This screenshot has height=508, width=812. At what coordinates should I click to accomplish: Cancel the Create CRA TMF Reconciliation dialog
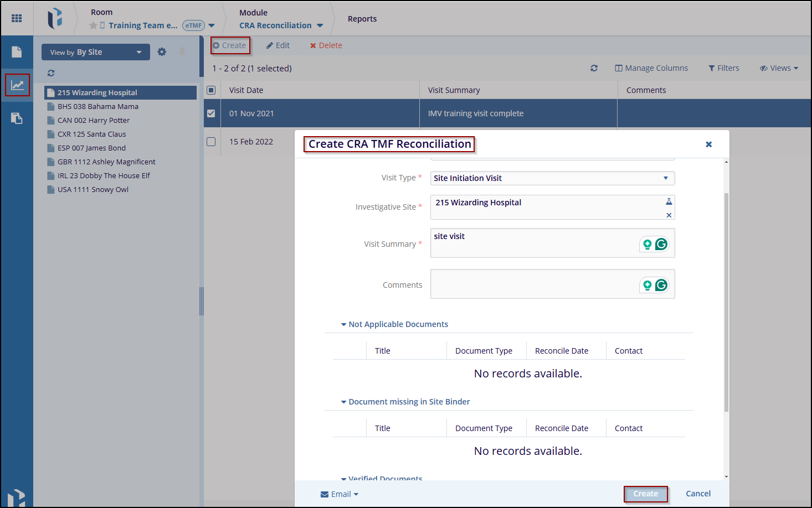click(x=698, y=494)
